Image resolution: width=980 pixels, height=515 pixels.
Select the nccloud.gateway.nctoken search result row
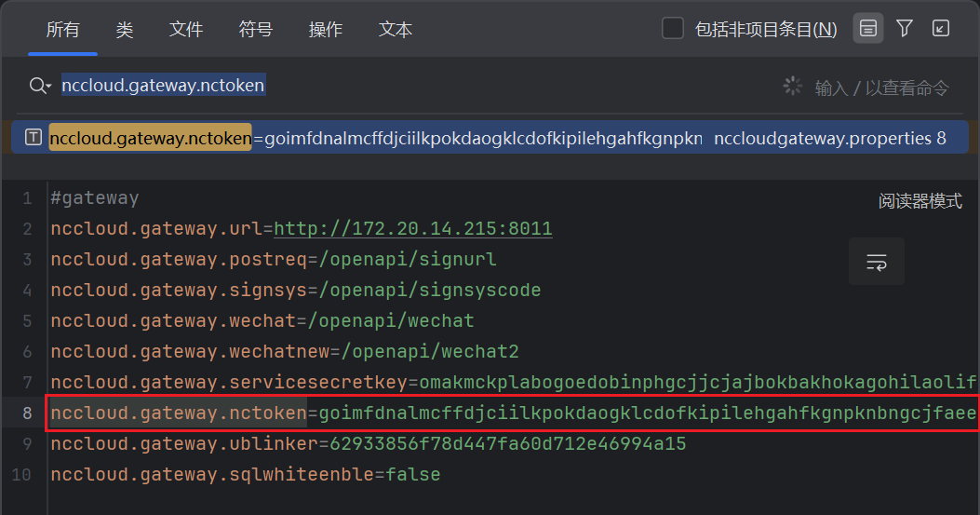[x=465, y=138]
